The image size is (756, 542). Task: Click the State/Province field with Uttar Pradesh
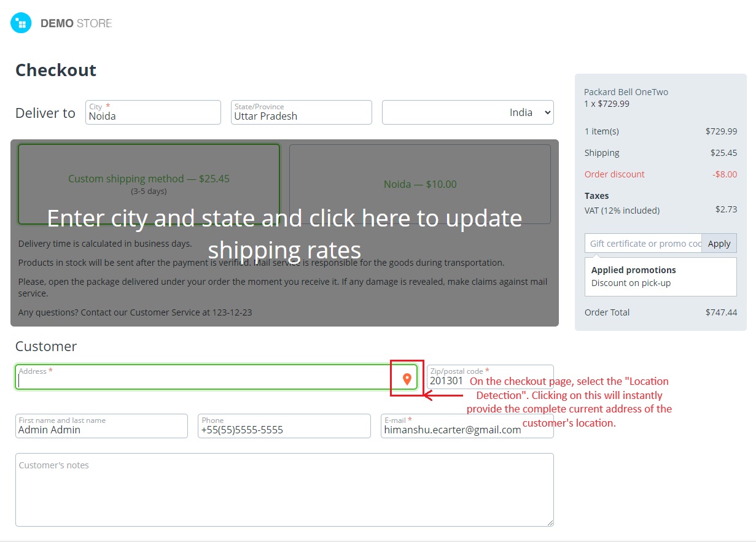(x=302, y=112)
